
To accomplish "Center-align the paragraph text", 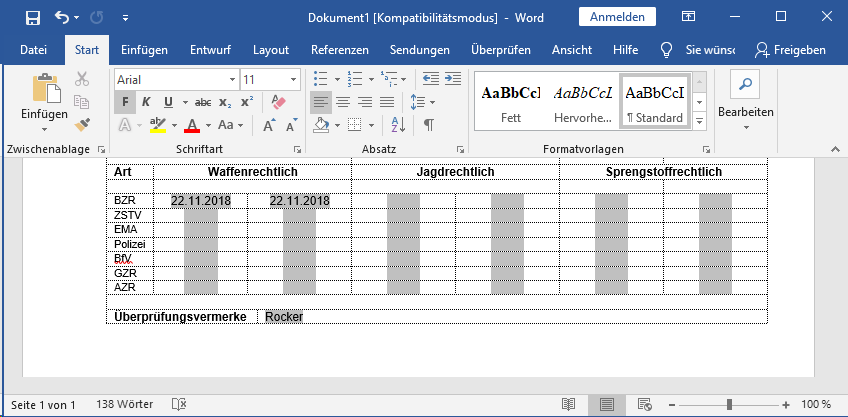I will [x=342, y=102].
